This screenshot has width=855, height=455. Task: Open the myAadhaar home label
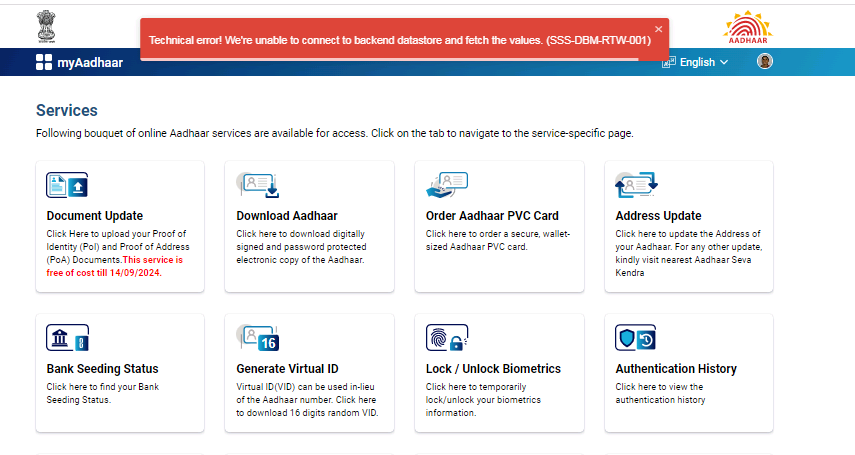coord(91,63)
